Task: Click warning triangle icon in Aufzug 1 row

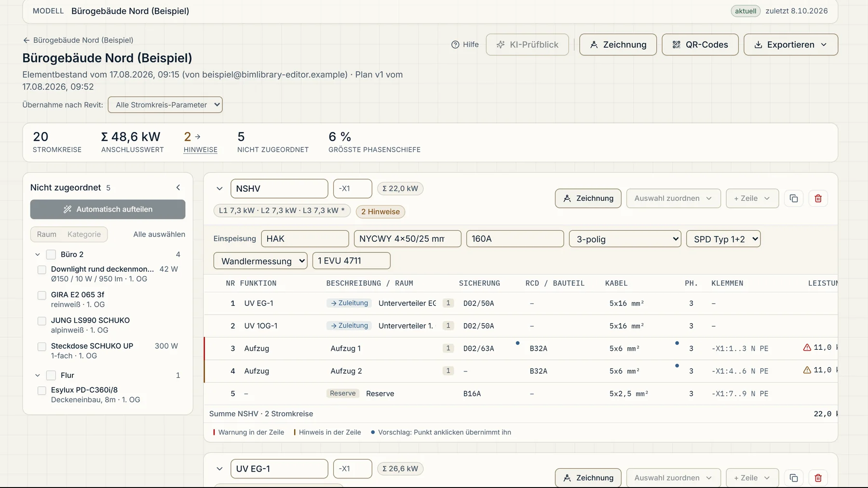Action: coord(807,347)
